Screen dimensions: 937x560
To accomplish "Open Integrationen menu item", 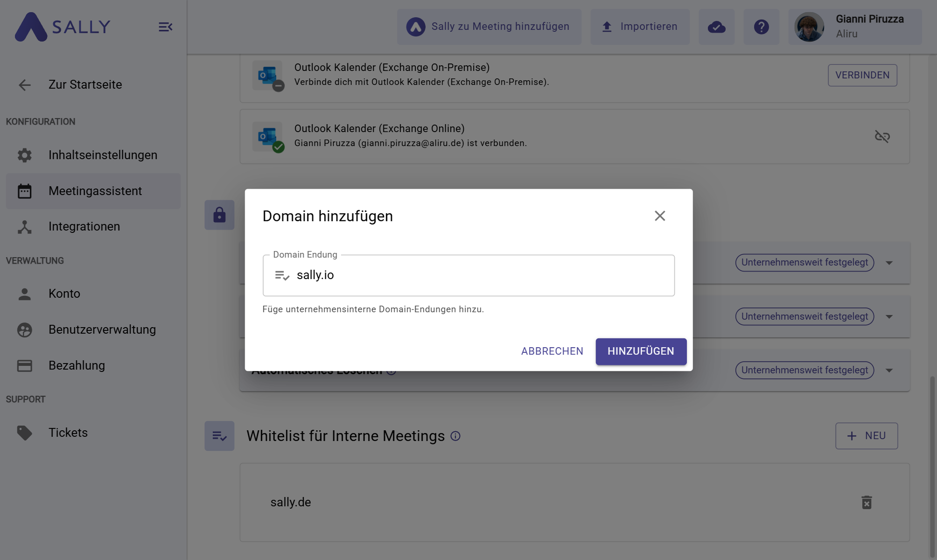I will [93, 227].
